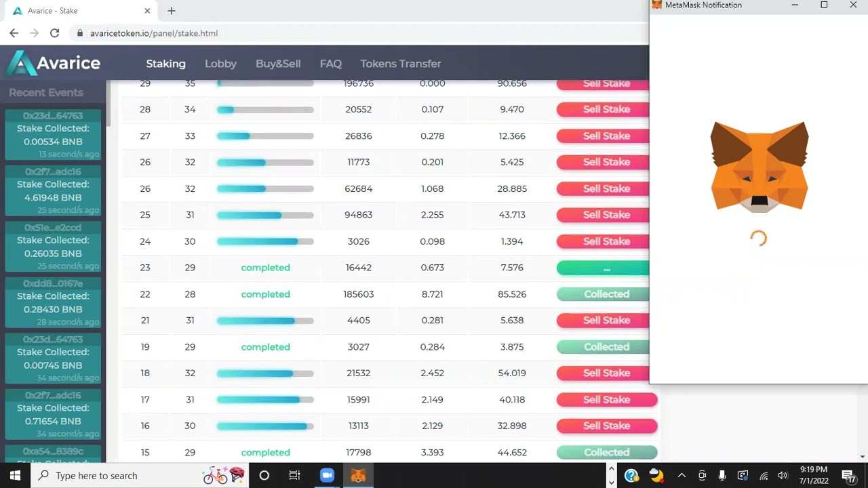Open event with 4.61948 BNB collected
The width and height of the screenshot is (868, 488).
click(53, 190)
